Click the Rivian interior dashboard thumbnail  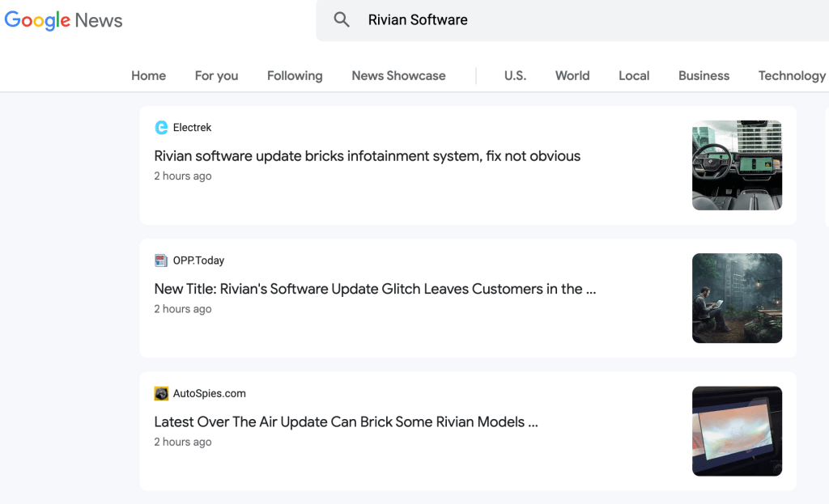coord(737,165)
